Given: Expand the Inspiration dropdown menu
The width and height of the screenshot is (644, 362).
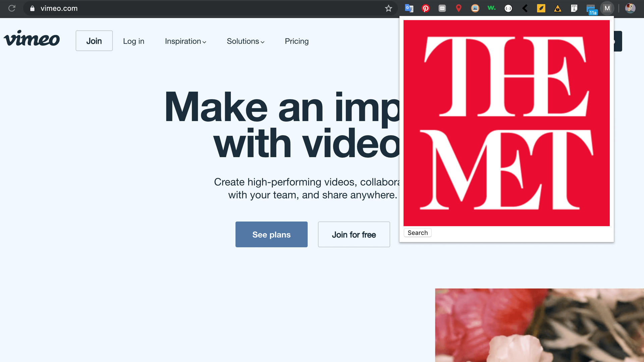Looking at the screenshot, I should coord(185,41).
